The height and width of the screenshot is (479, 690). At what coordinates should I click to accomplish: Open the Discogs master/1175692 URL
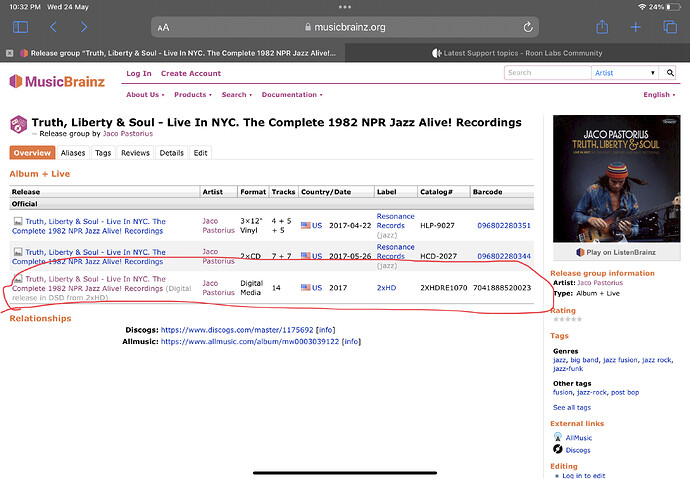[237, 330]
